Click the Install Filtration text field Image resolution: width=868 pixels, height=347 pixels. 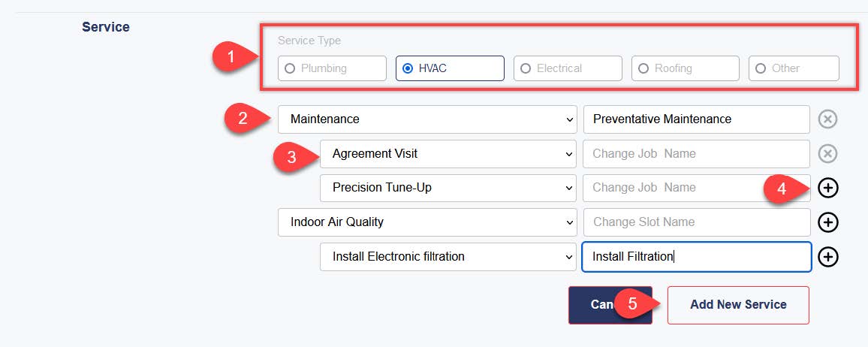[x=696, y=257]
